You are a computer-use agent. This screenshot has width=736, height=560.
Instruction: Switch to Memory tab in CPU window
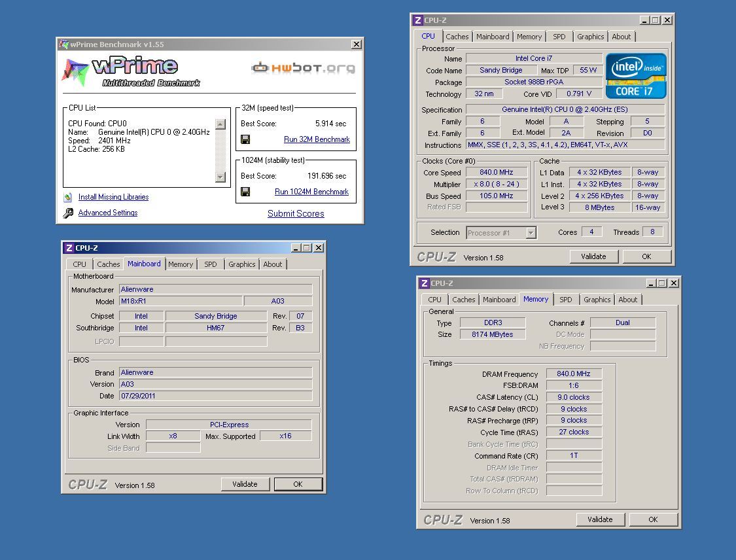point(529,37)
